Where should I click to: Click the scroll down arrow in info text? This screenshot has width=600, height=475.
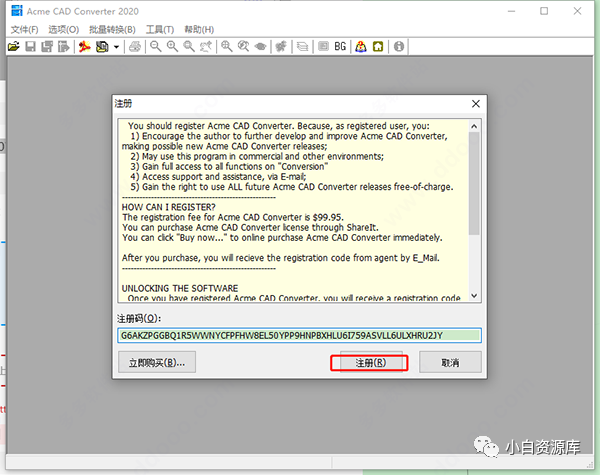click(x=474, y=295)
